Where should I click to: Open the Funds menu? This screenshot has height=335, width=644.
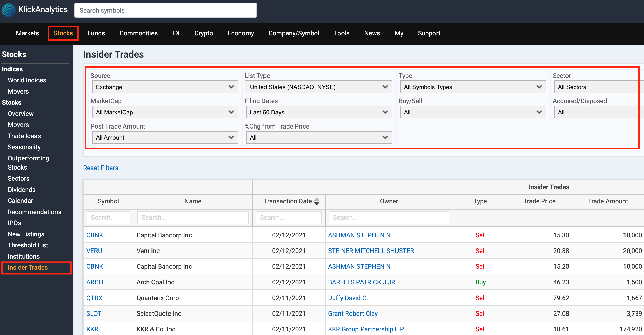(96, 33)
